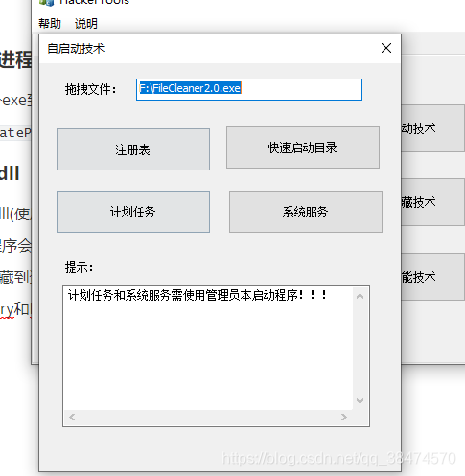Click the hint text box up scroll arrow
The height and width of the screenshot is (476, 465).
(360, 296)
